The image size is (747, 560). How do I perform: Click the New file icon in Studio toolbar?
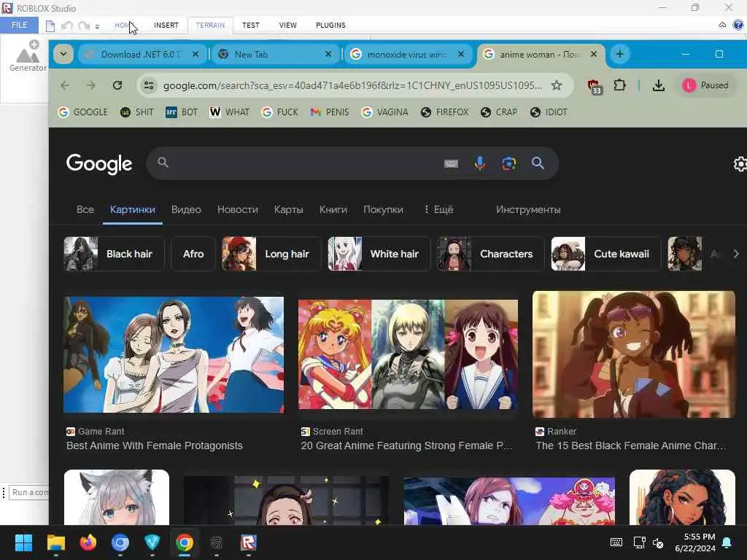coord(50,26)
